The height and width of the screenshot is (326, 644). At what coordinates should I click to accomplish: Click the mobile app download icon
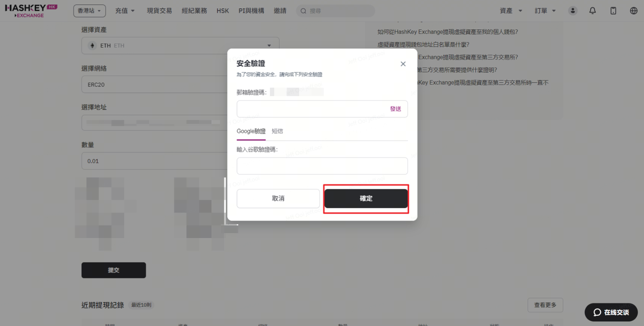click(x=613, y=11)
